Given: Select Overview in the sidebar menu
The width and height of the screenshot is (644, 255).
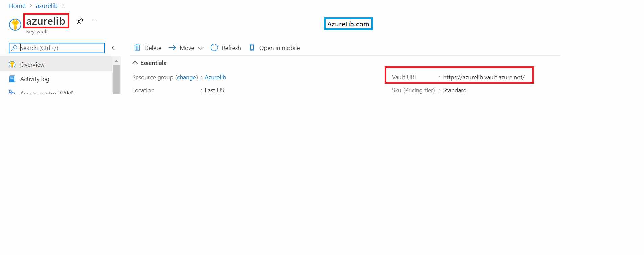Looking at the screenshot, I should point(32,64).
